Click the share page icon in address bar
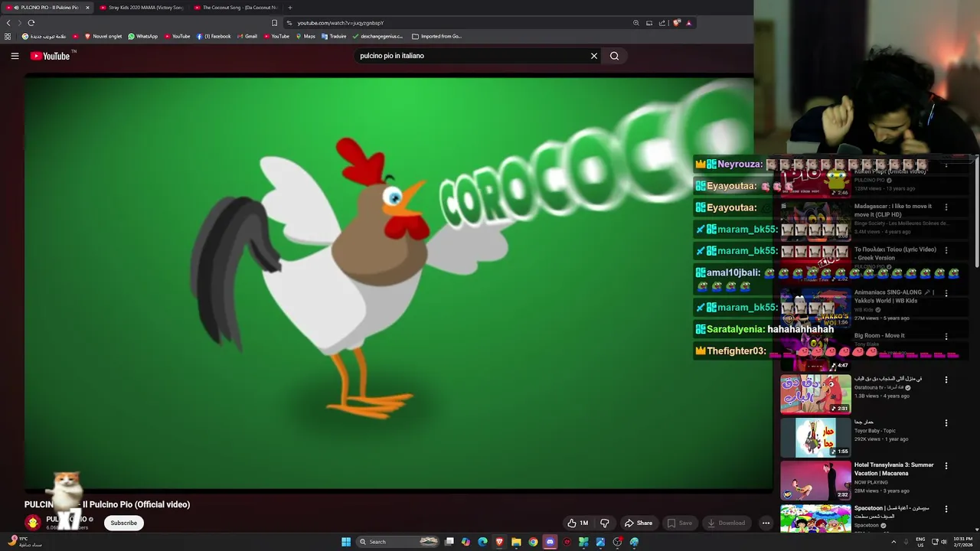The height and width of the screenshot is (551, 980). tap(662, 23)
